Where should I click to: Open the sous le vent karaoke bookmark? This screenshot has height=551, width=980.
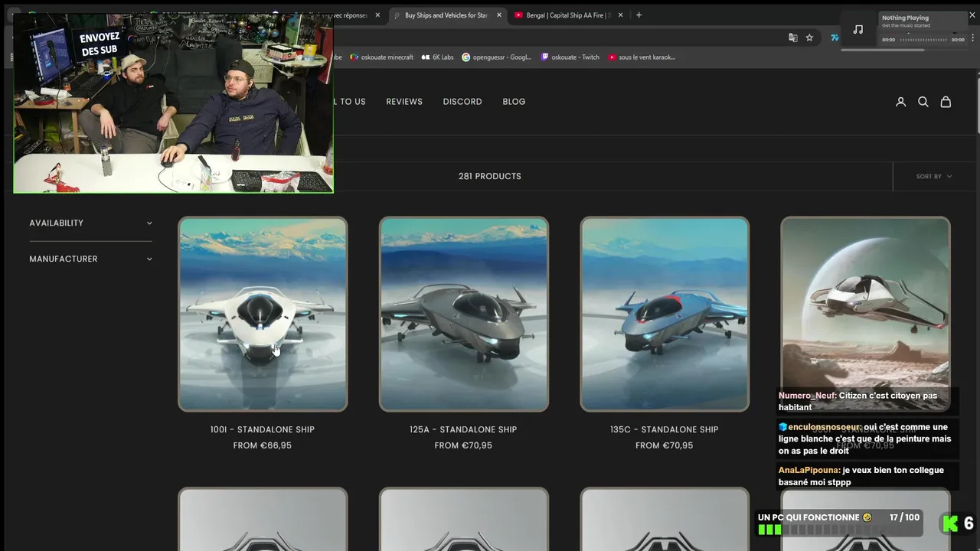pos(642,57)
